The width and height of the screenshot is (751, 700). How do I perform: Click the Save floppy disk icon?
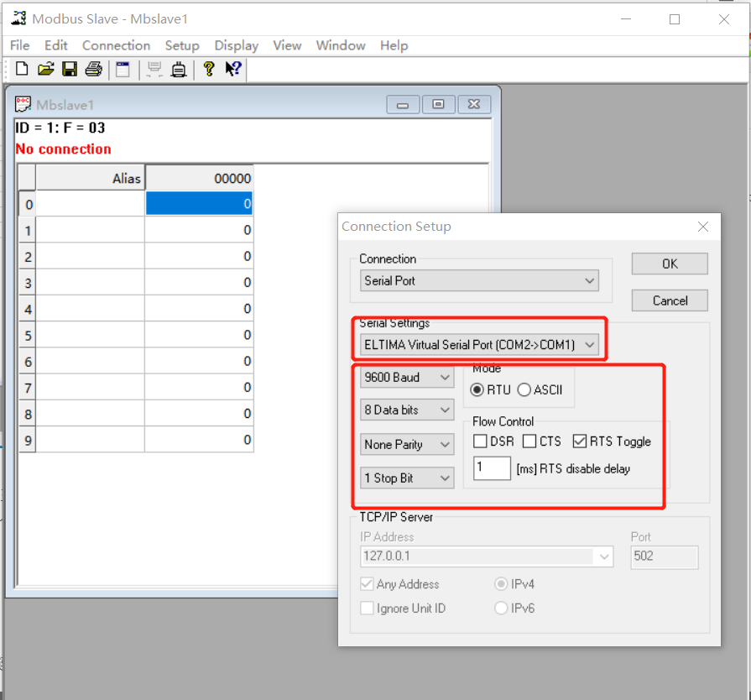point(70,70)
